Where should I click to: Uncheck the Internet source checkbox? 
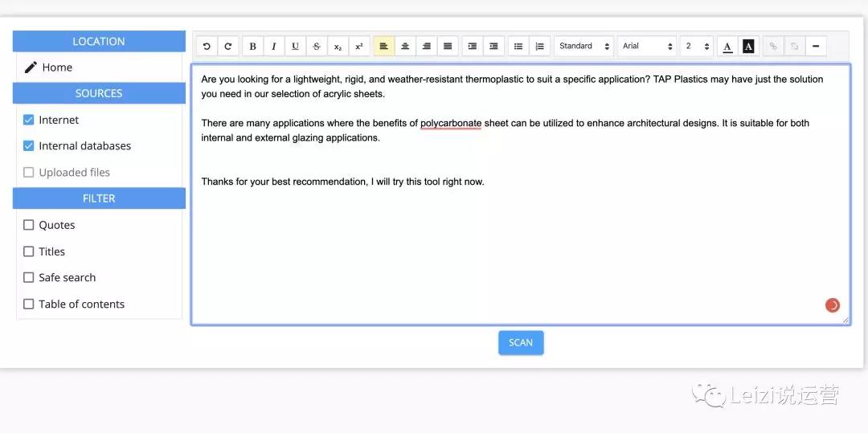[x=29, y=120]
